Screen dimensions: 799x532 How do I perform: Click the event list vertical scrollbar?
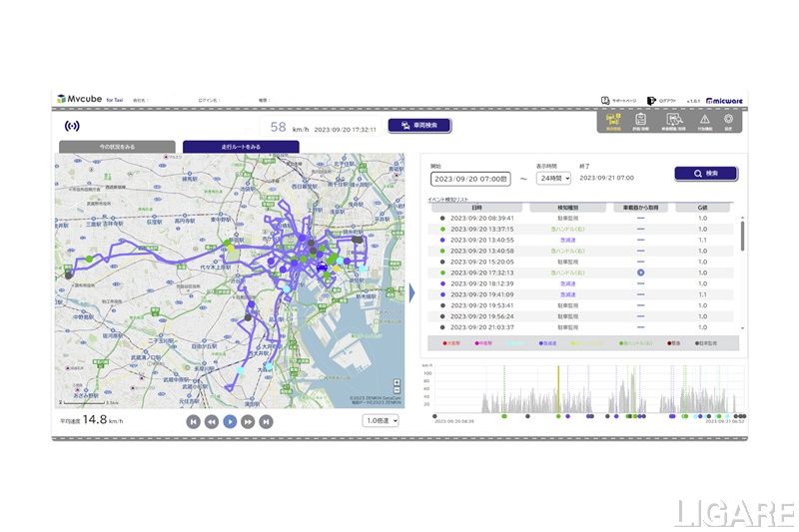[x=741, y=236]
